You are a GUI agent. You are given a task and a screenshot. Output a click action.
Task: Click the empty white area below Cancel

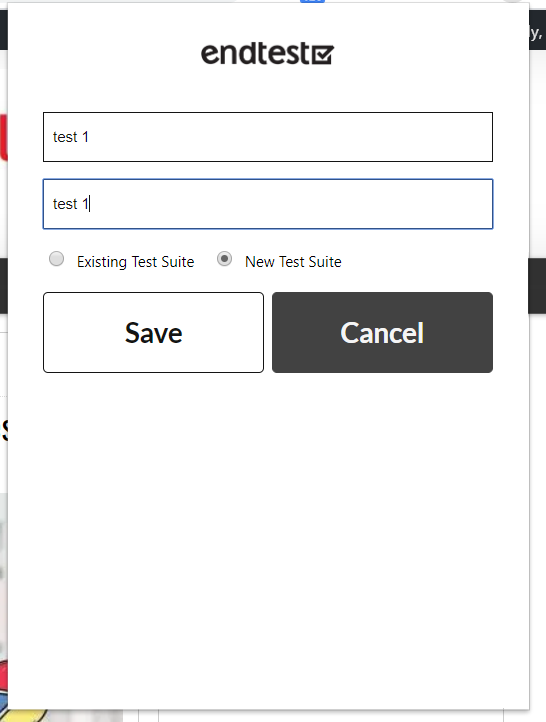click(382, 507)
